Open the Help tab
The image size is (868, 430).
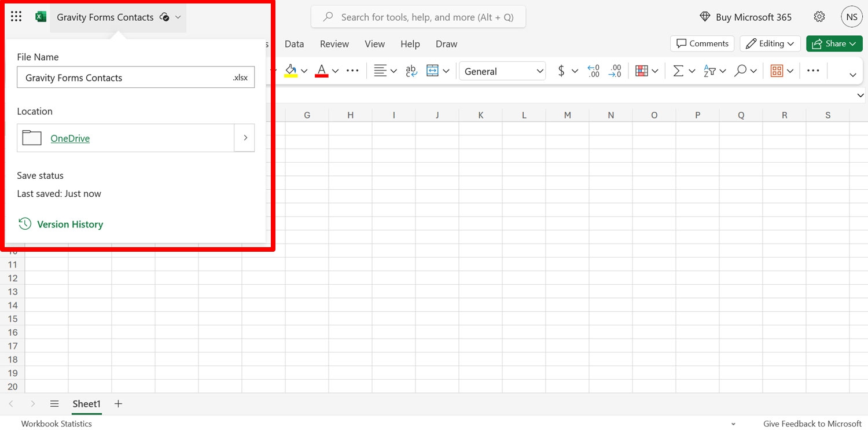pos(410,44)
